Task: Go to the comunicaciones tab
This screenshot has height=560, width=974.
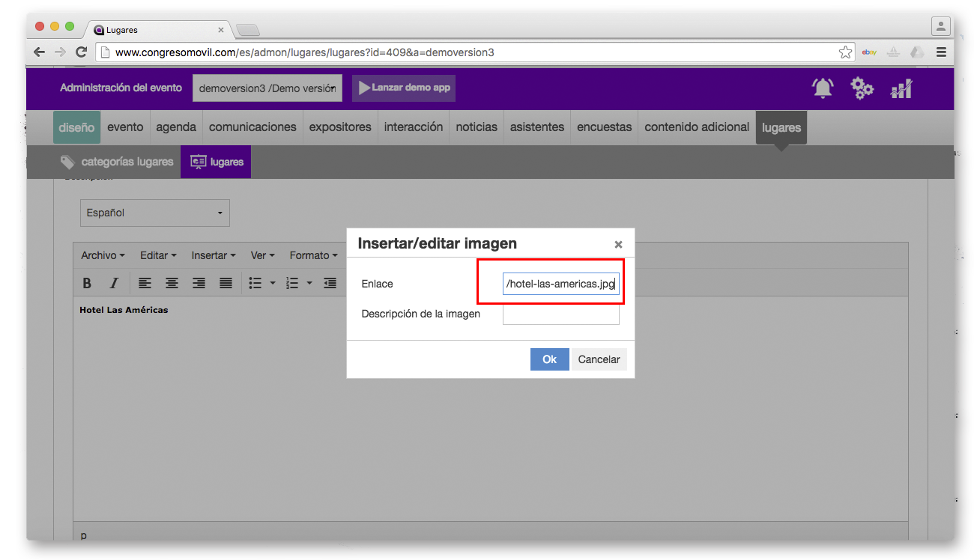Action: pyautogui.click(x=252, y=127)
